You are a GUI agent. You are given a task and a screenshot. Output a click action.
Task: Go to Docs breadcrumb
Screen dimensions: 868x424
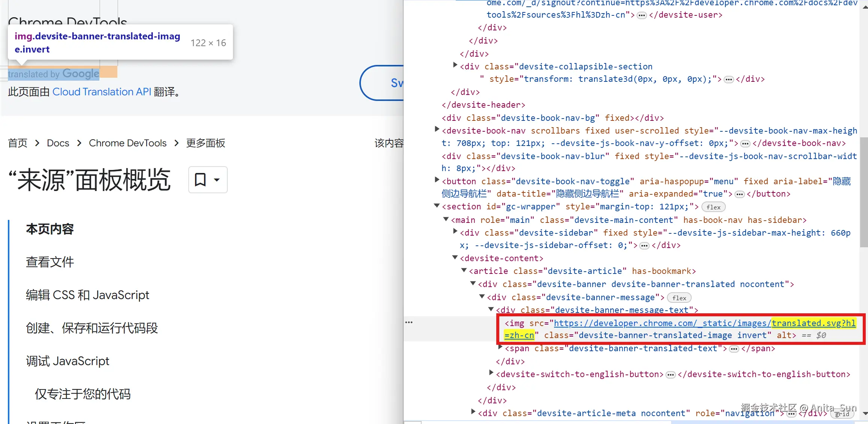pos(58,143)
